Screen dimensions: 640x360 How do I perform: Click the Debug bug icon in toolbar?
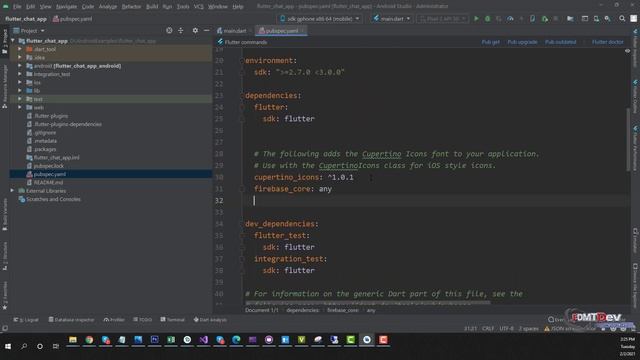point(487,19)
